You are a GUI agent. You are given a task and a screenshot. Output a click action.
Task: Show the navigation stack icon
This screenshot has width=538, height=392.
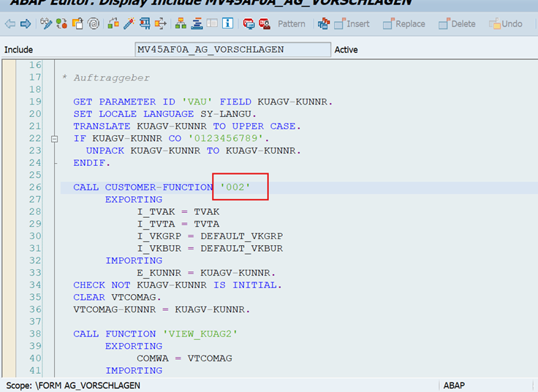click(x=197, y=23)
